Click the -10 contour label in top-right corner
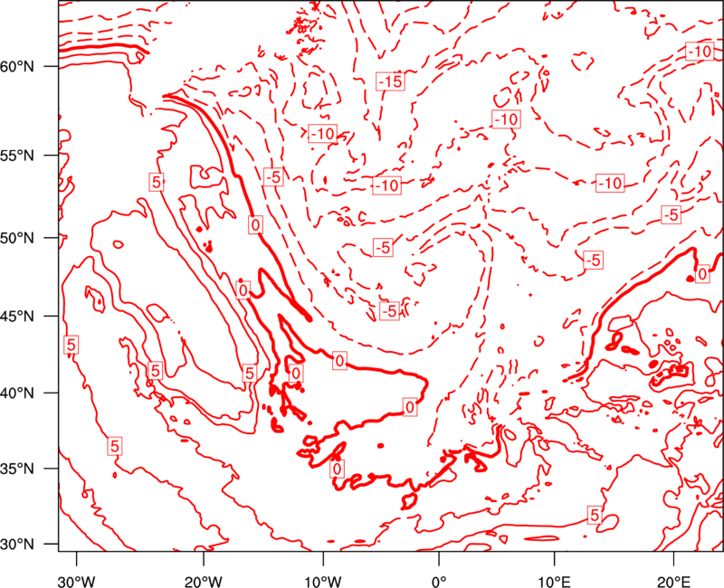 point(700,52)
